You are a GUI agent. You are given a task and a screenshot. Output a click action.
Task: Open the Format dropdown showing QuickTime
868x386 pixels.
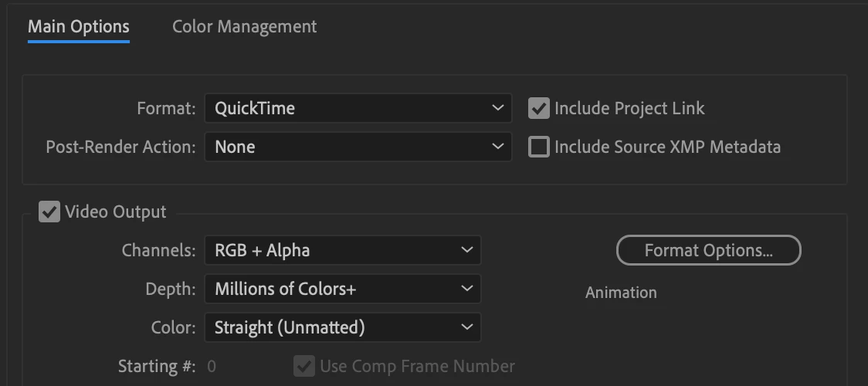[x=358, y=109]
